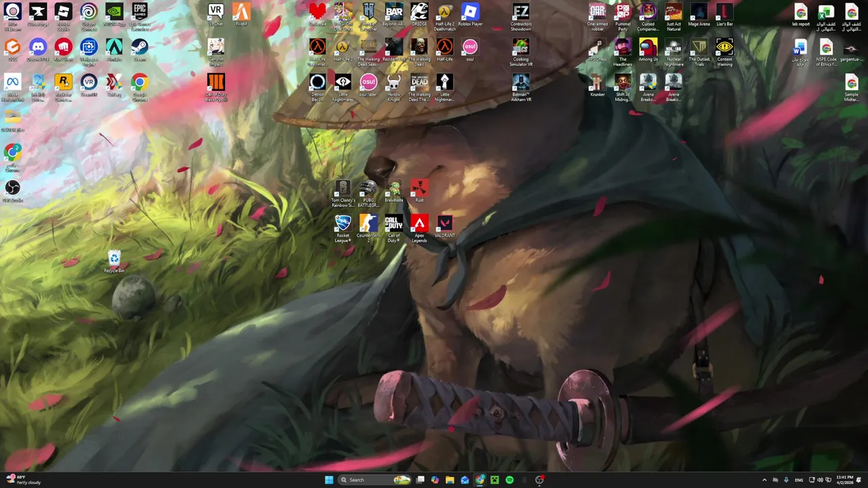Open the Riot Client shortcut
868x488 pixels.
pyautogui.click(x=63, y=50)
